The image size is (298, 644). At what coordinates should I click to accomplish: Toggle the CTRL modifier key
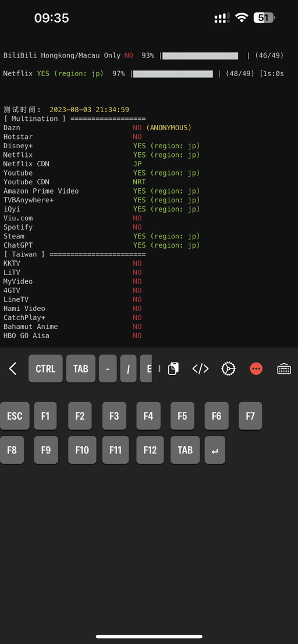(x=45, y=368)
